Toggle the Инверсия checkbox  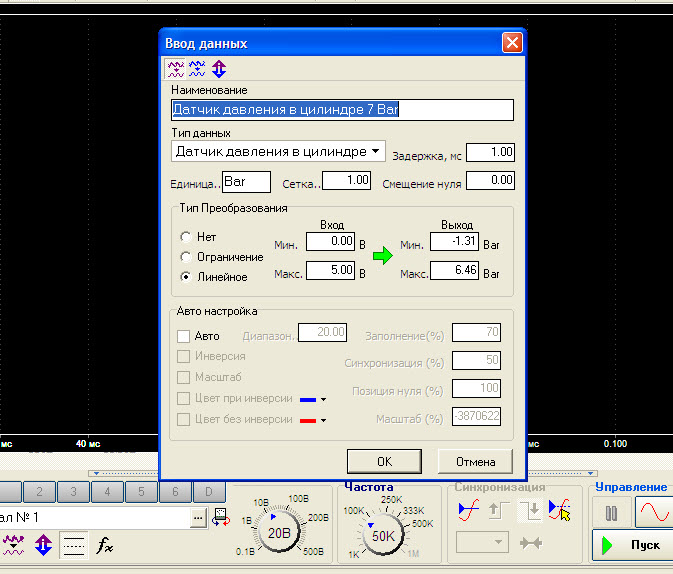[183, 356]
